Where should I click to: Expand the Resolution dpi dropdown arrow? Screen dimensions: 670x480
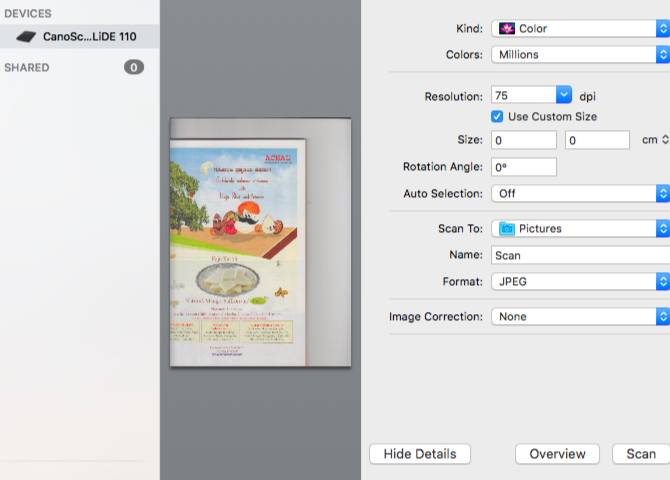[564, 95]
